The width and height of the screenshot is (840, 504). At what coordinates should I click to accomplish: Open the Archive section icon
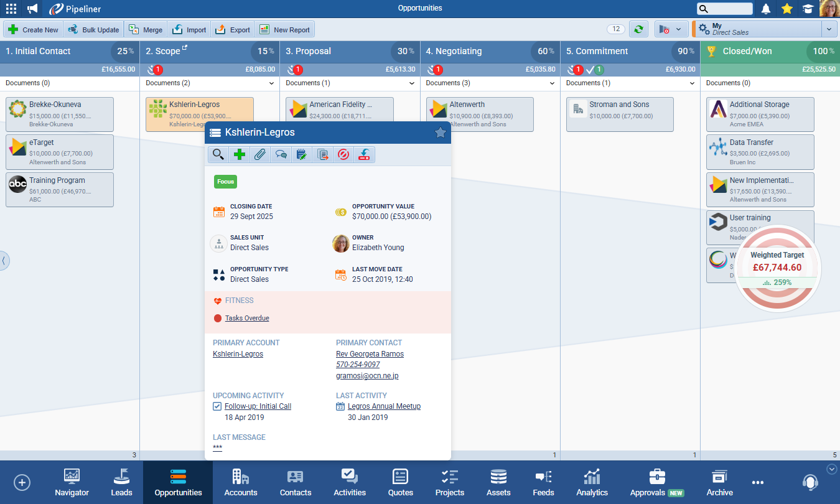[x=719, y=477]
